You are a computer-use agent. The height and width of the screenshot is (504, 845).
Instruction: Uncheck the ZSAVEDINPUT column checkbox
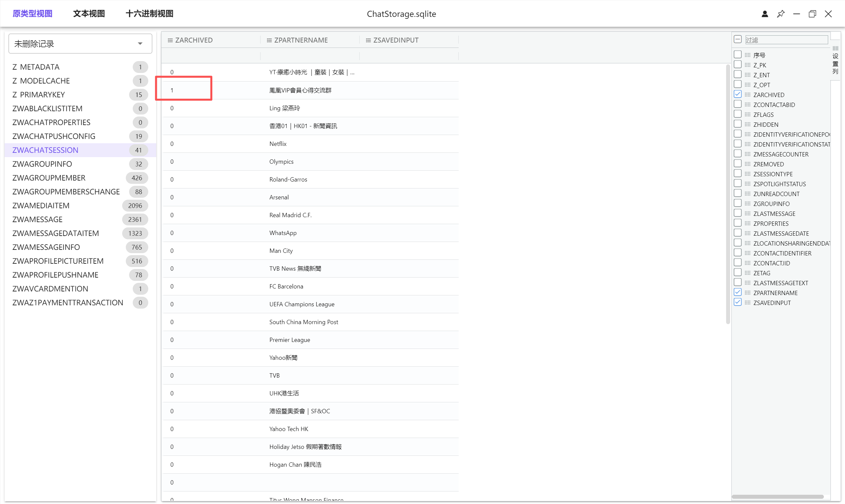coord(737,302)
